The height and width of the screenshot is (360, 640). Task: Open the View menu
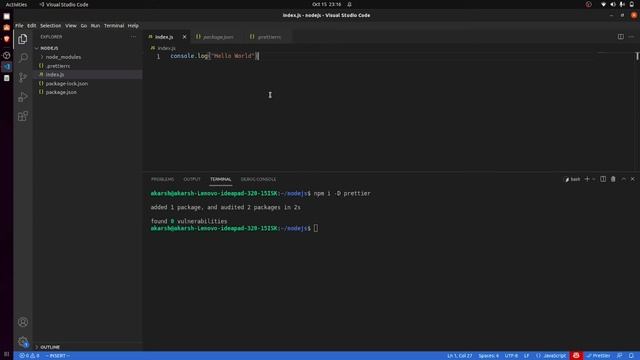tap(71, 25)
